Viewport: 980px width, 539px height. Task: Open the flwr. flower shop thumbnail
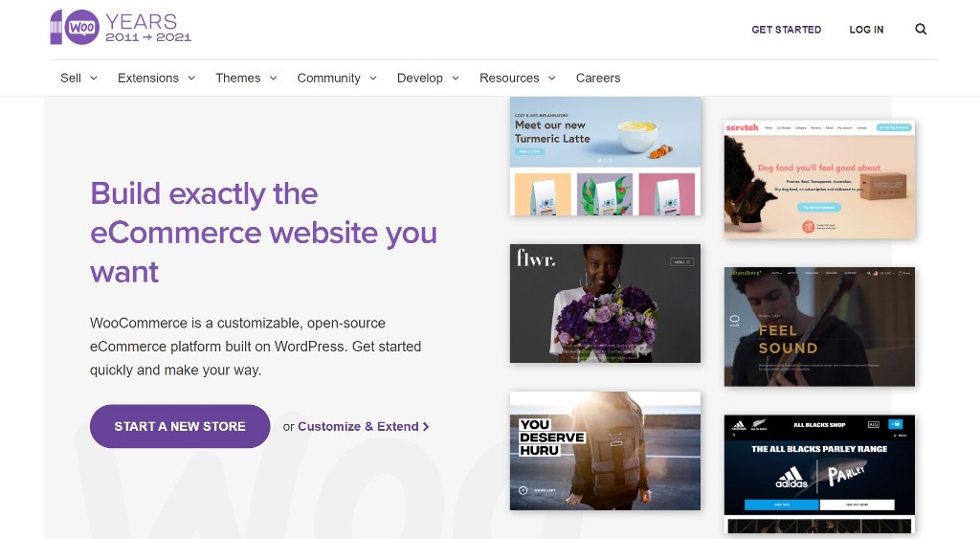(605, 303)
